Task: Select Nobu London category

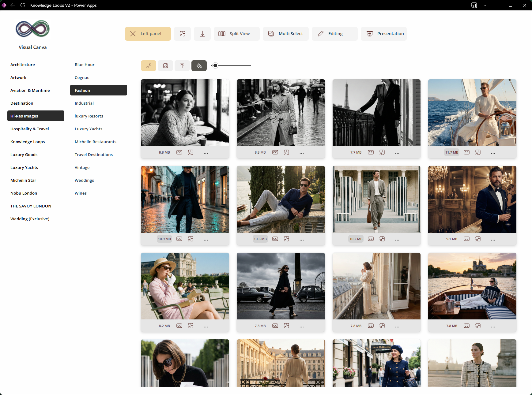Action: [24, 193]
